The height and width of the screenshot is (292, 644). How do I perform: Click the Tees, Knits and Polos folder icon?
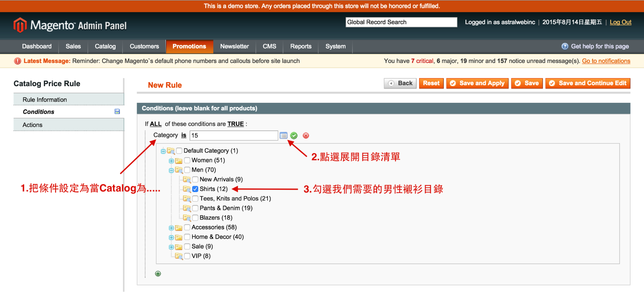(x=187, y=199)
